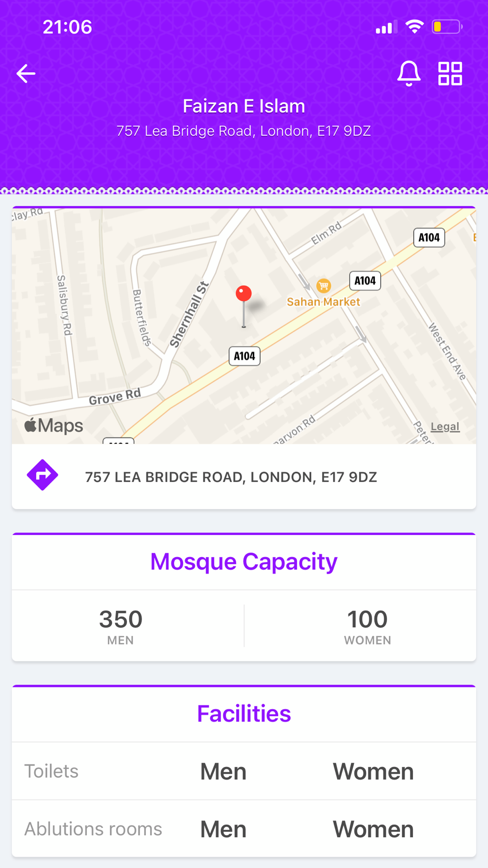The width and height of the screenshot is (488, 868).
Task: Tap the back arrow icon
Action: click(x=26, y=74)
